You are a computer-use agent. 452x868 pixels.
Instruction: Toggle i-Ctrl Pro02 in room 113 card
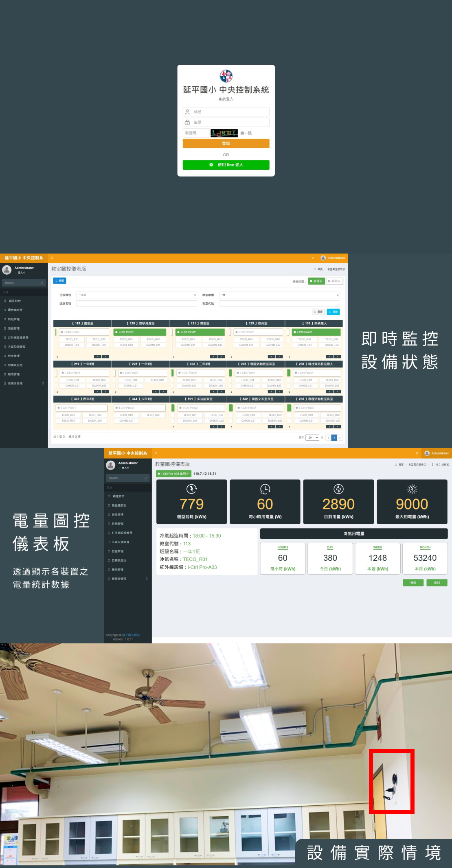tap(84, 332)
